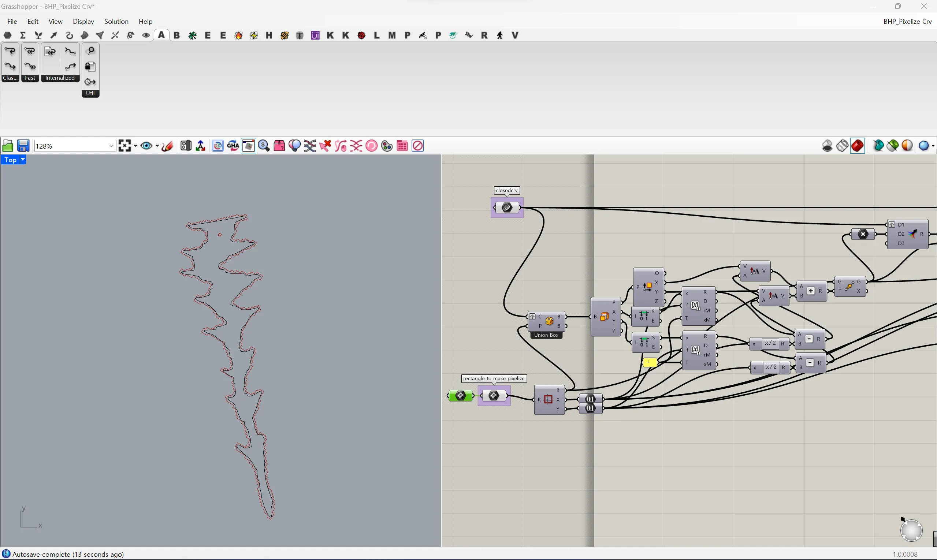Open the Display menu
The width and height of the screenshot is (937, 560).
pos(83,22)
